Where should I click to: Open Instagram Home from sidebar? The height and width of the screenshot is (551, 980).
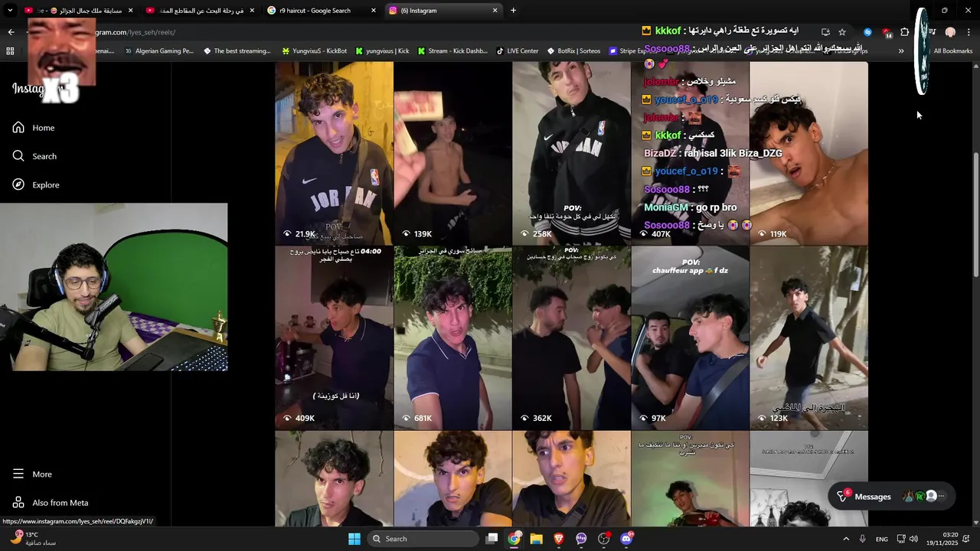click(x=34, y=128)
